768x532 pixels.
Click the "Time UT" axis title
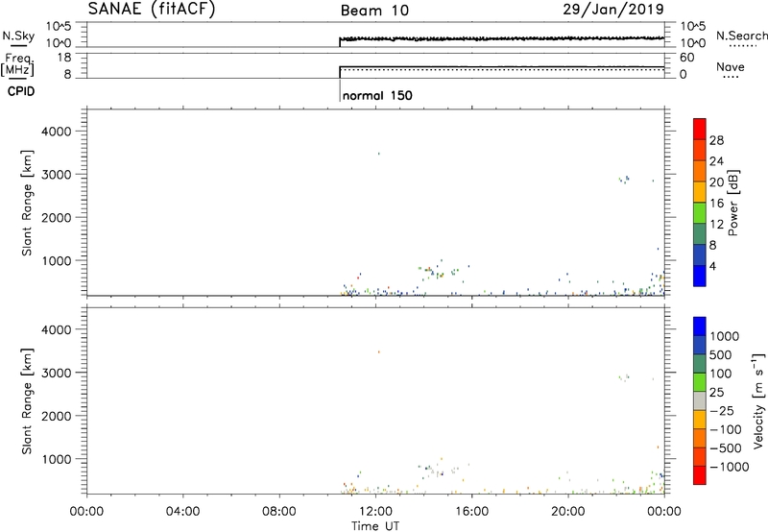[375, 526]
